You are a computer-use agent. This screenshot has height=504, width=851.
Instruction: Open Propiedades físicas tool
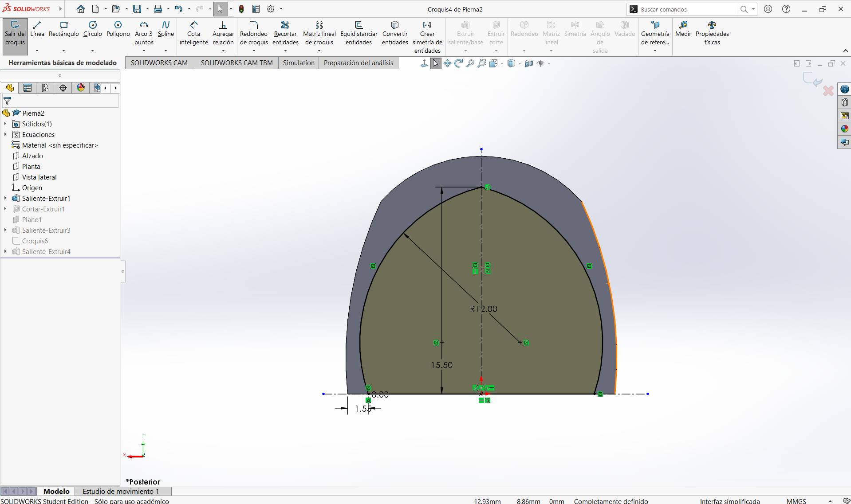tap(712, 33)
